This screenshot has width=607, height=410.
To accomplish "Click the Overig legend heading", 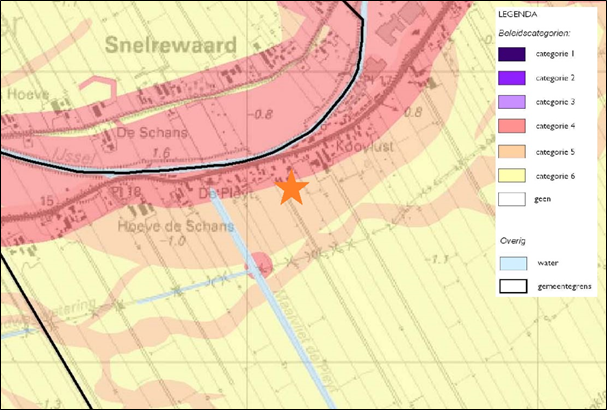I will (x=513, y=242).
